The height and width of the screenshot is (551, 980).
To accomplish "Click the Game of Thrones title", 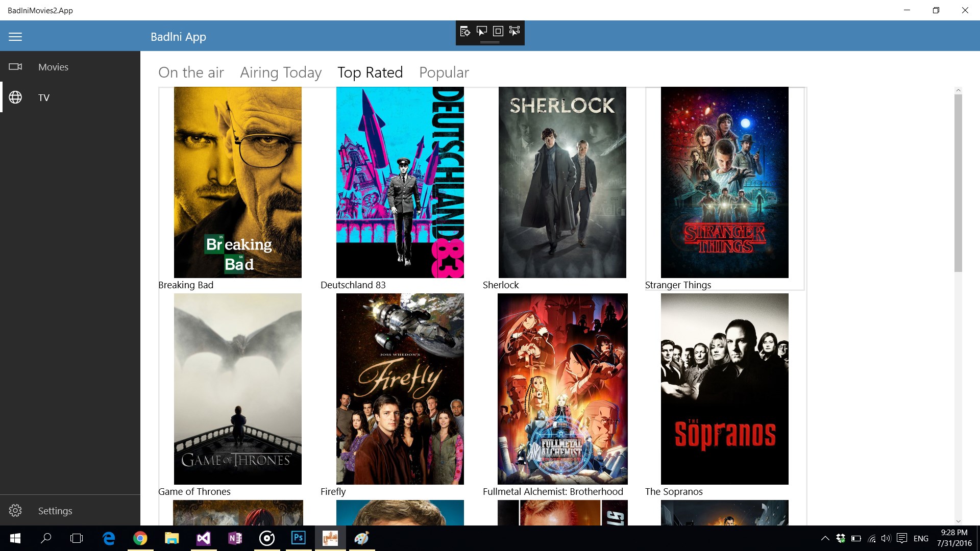I will 194,491.
